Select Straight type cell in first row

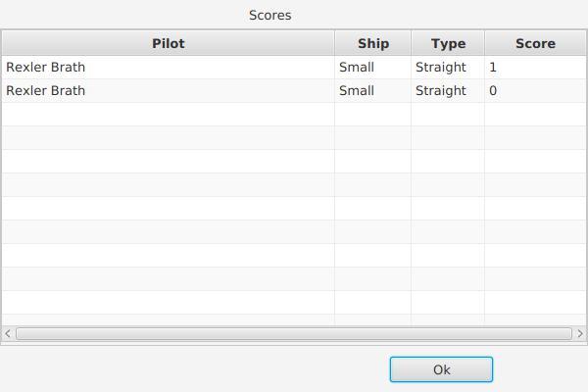448,68
